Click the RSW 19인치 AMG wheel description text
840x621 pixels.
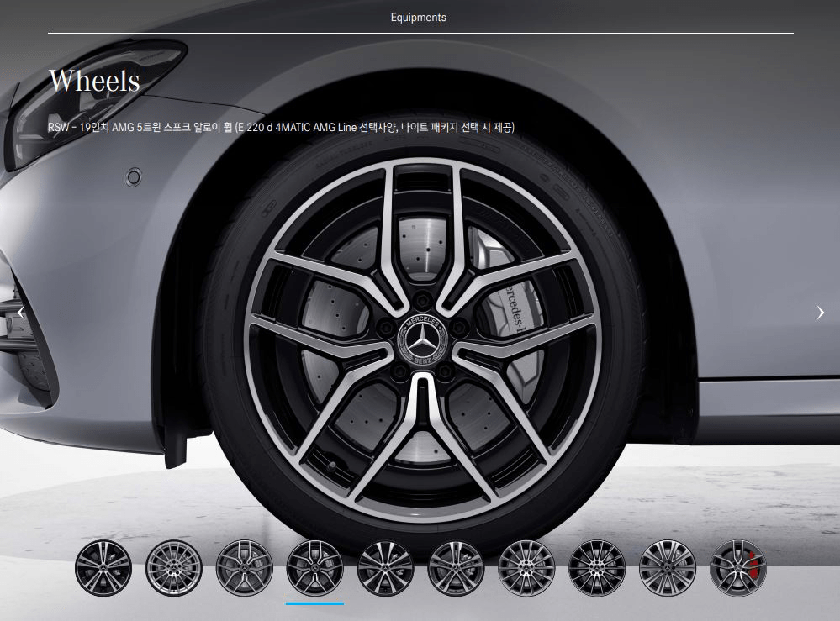(281, 128)
